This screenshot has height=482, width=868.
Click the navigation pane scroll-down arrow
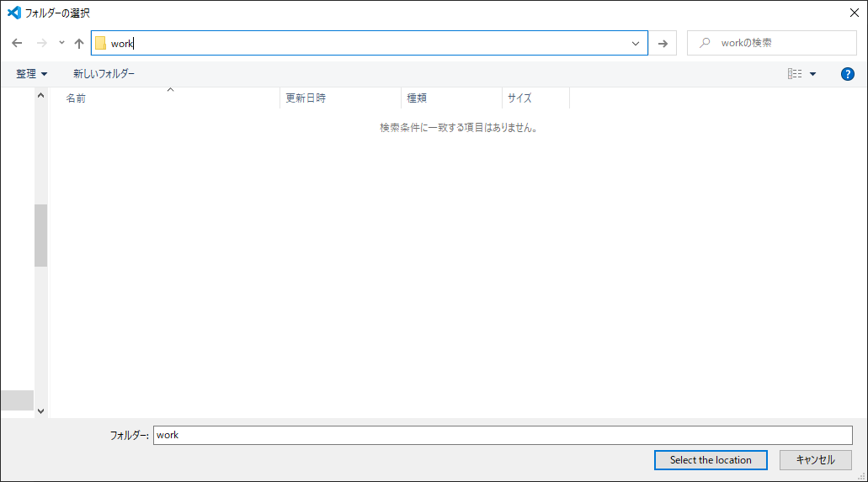pos(40,410)
